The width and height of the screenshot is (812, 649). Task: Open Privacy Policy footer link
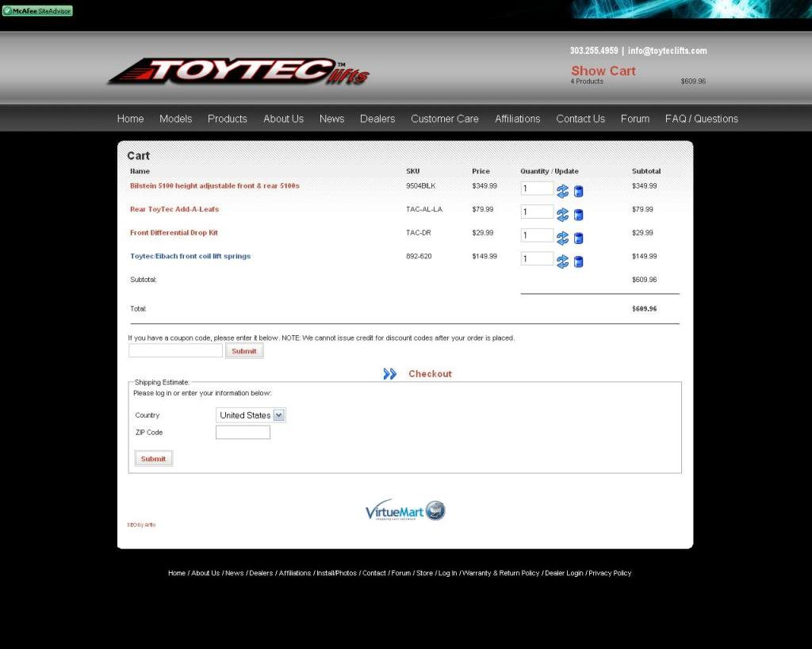click(x=610, y=573)
